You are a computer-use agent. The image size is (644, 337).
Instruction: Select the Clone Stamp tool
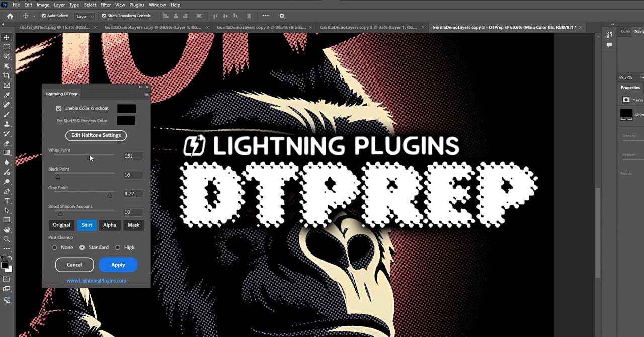7,124
